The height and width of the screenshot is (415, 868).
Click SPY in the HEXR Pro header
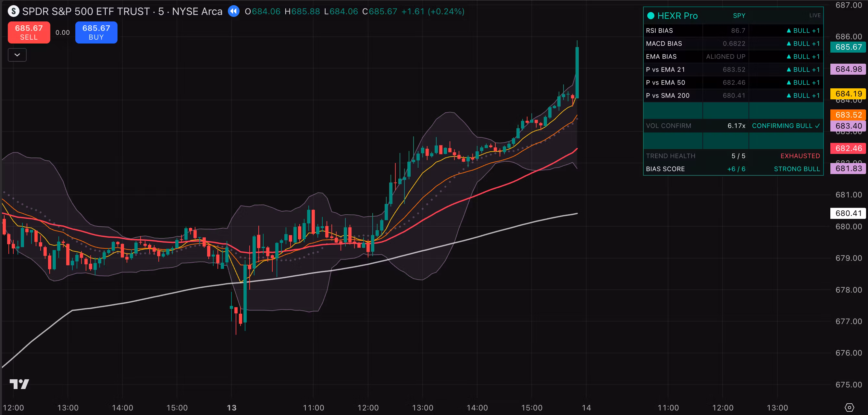pos(739,16)
